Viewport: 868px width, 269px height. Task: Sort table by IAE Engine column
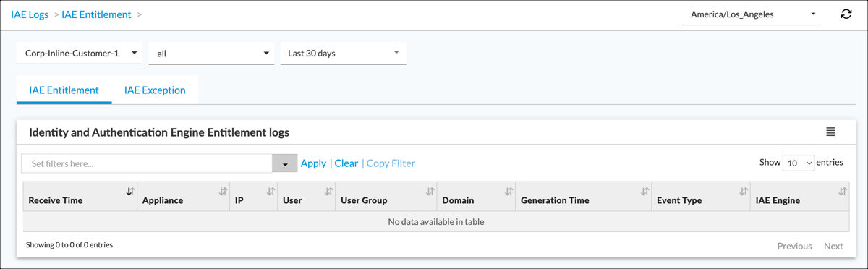pyautogui.click(x=800, y=197)
